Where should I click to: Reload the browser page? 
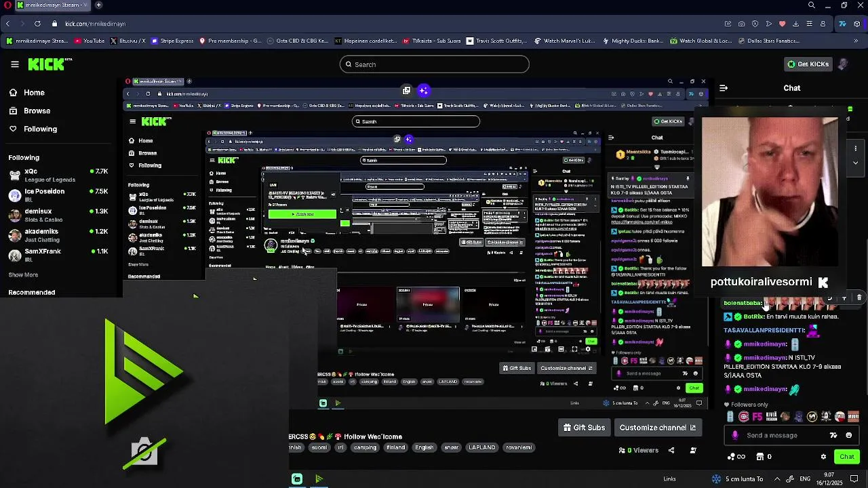(37, 24)
